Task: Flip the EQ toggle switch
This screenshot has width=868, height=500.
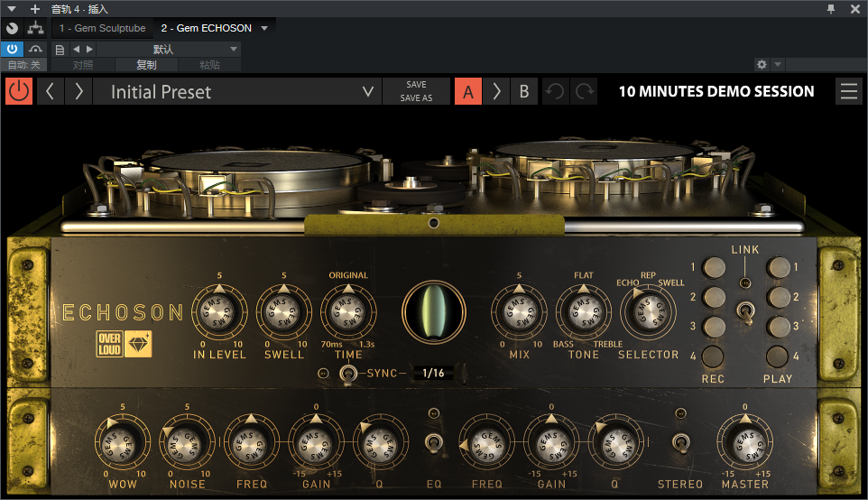Action: 433,442
